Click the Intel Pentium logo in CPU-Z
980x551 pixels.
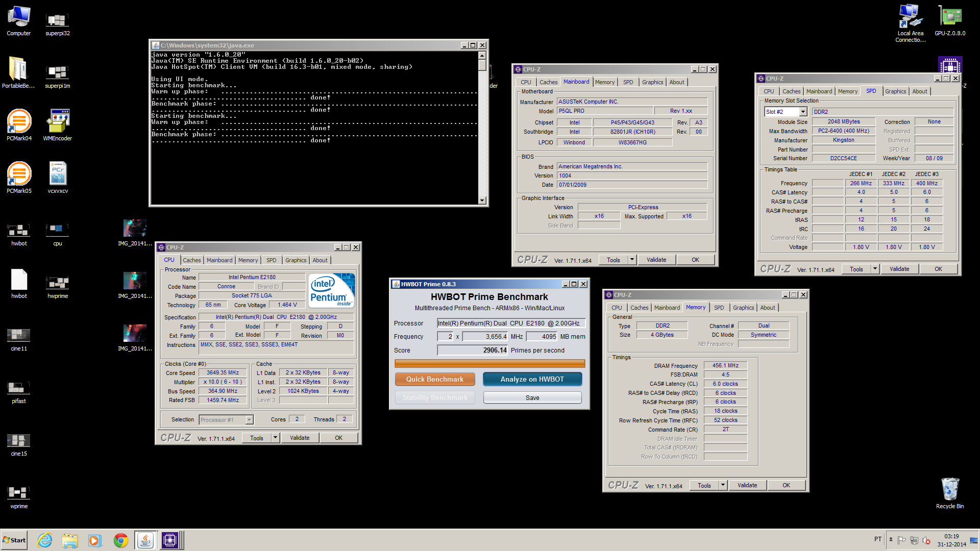pos(331,290)
